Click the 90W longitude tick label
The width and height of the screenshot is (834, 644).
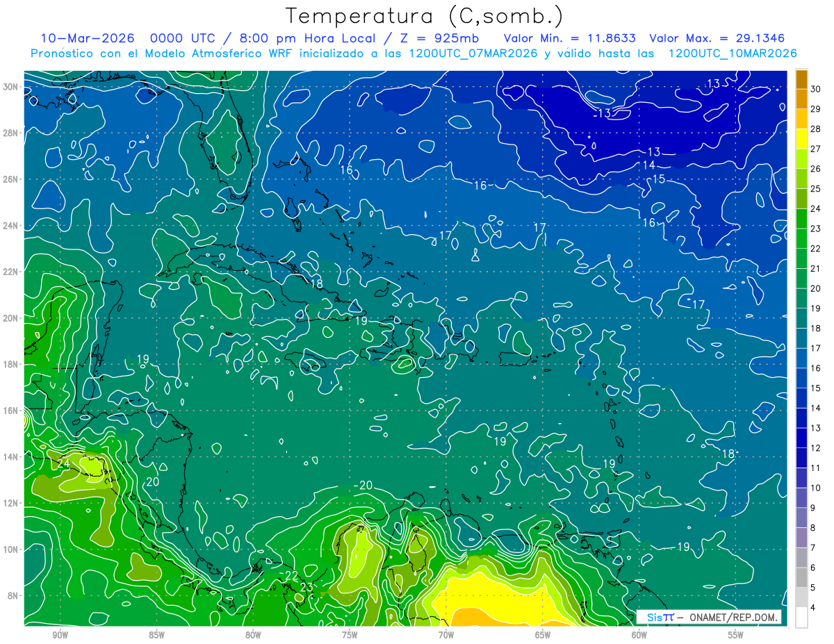(60, 635)
